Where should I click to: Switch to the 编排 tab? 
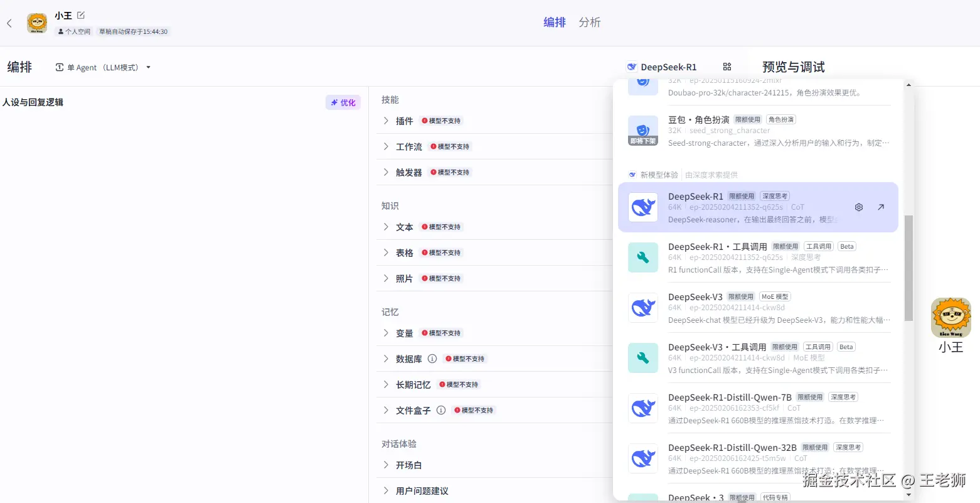(x=555, y=23)
